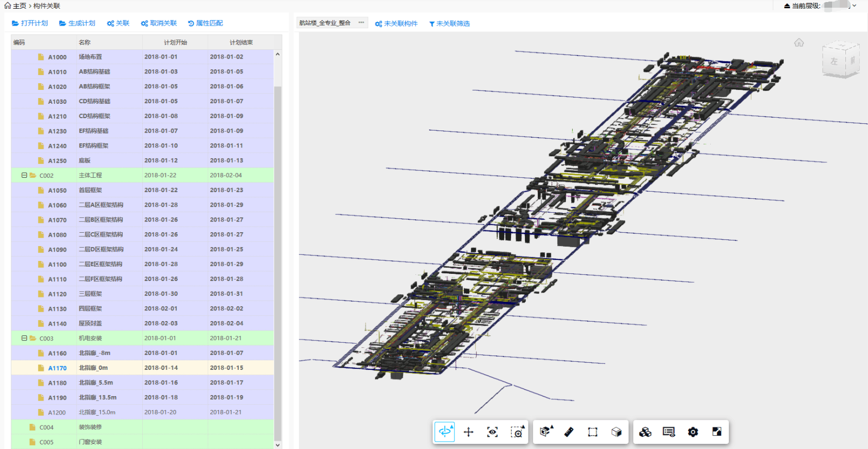Choose the dashed box selection tool
The width and height of the screenshot is (868, 449).
point(593,432)
